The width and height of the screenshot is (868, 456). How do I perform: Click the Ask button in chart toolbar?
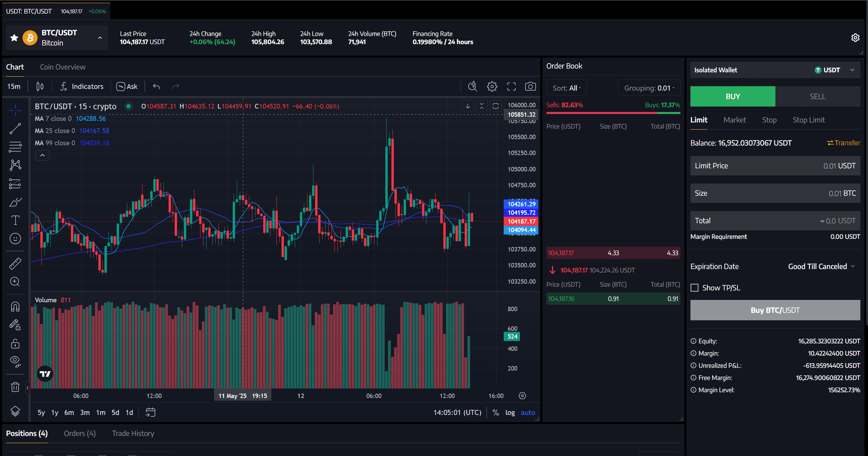[127, 87]
